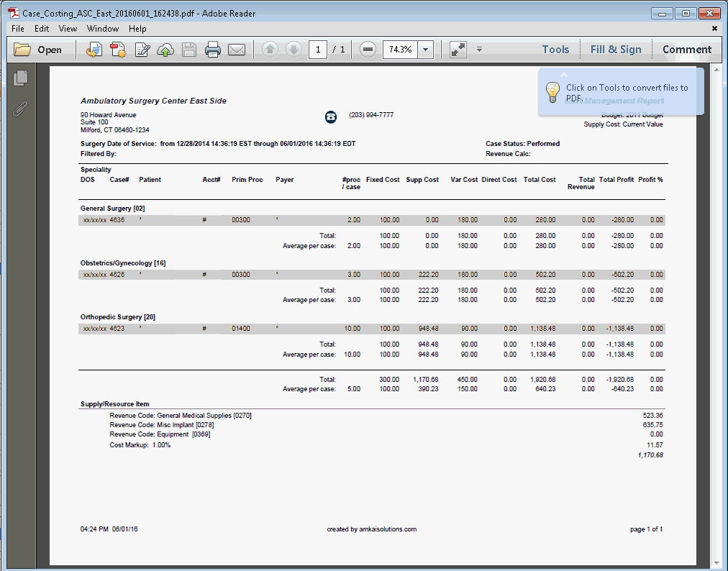Click the cloud upload icon
Screen dimensions: 728x571
pos(165,50)
